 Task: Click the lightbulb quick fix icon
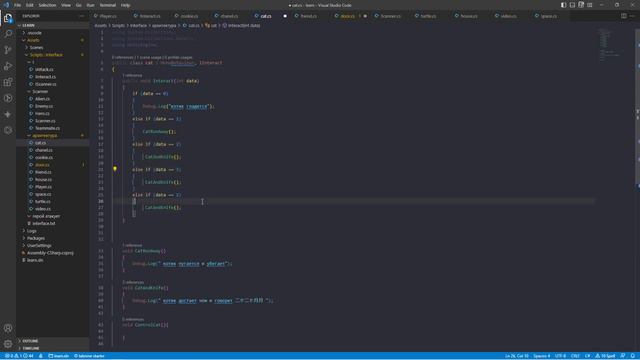tap(115, 169)
